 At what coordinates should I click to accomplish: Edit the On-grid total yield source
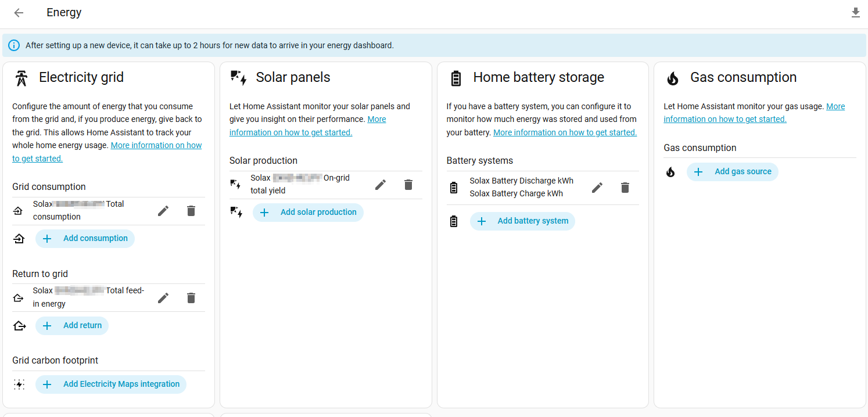[381, 185]
